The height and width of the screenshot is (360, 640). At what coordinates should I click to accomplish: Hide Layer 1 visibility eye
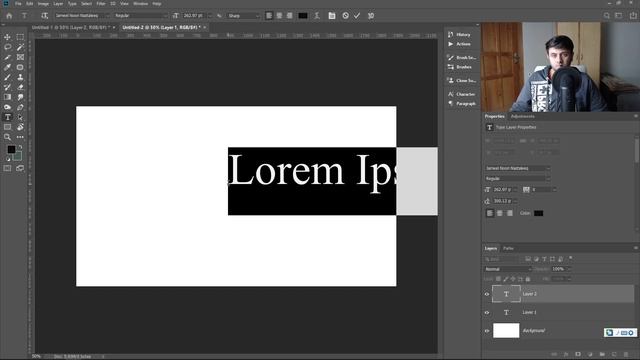487,313
